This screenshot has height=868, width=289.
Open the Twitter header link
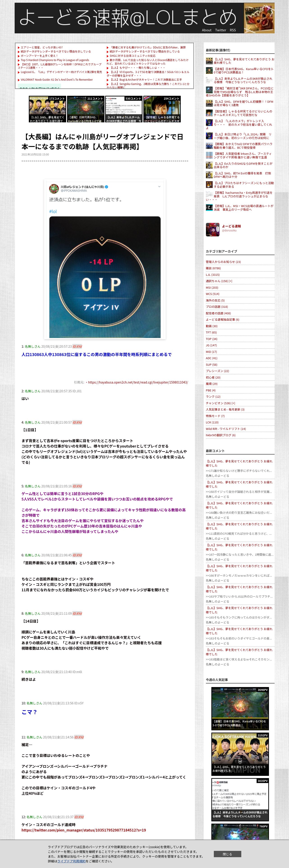221,30
